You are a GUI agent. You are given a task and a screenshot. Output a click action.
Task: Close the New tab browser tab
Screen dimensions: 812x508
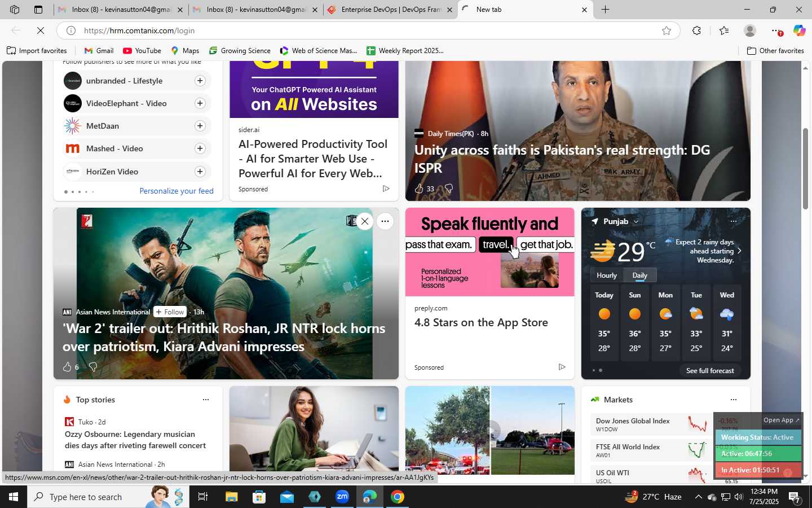coord(584,10)
